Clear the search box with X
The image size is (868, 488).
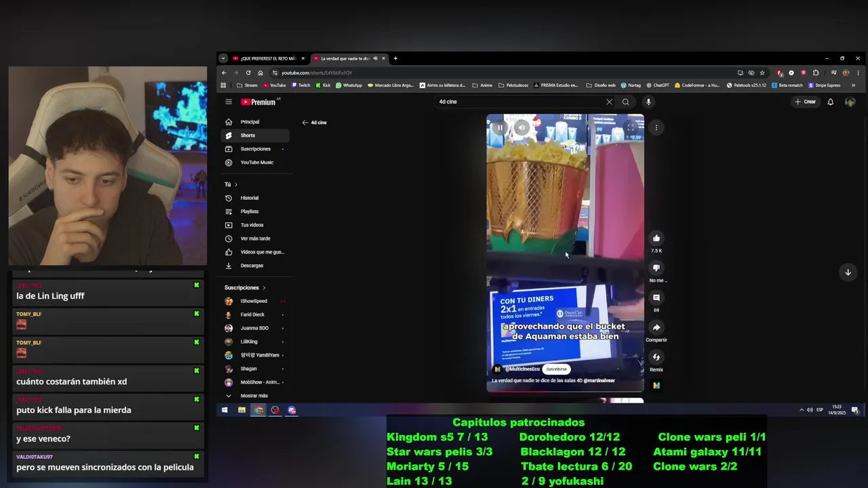click(x=609, y=102)
